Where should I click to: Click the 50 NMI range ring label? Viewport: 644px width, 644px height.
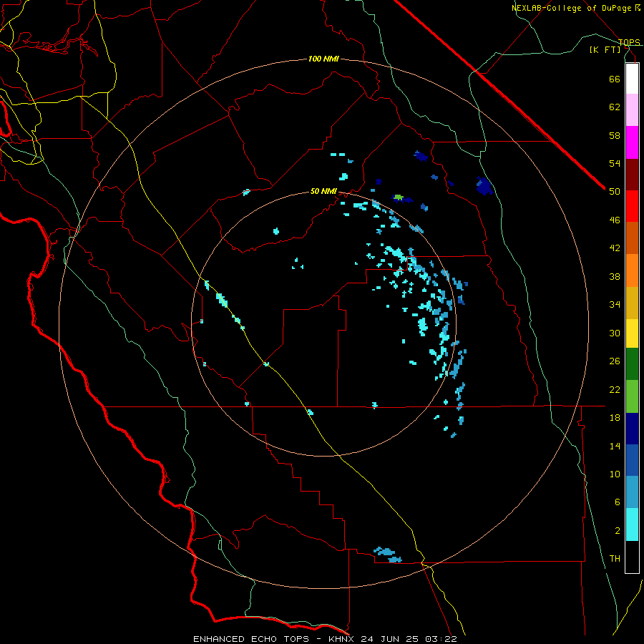coord(323,191)
